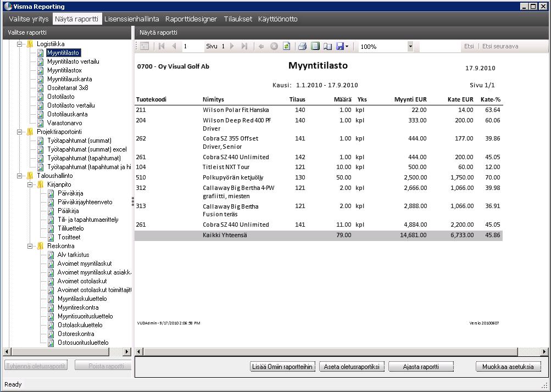Click the Ostotilasto report icon
The width and height of the screenshot is (551, 392).
coord(41,97)
